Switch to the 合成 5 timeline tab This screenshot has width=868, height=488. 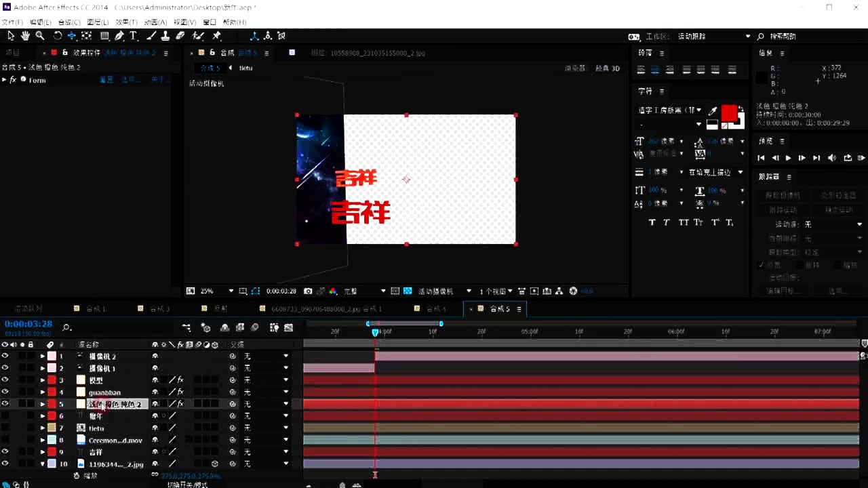tap(499, 309)
